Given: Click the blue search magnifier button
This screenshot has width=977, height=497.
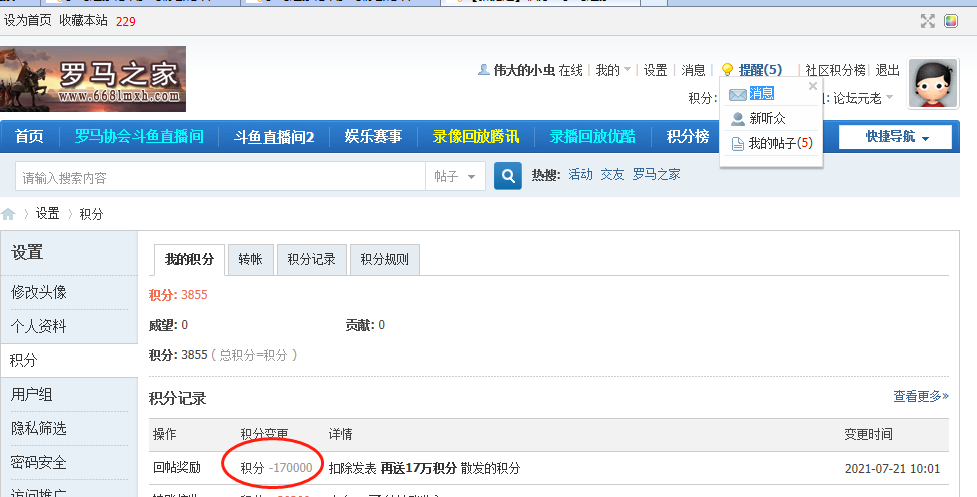Looking at the screenshot, I should (x=508, y=176).
